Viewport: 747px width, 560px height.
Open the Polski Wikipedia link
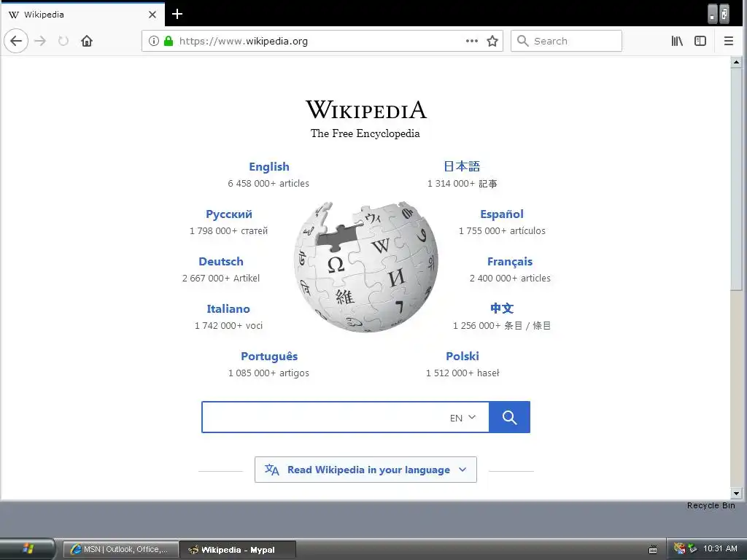coord(462,356)
